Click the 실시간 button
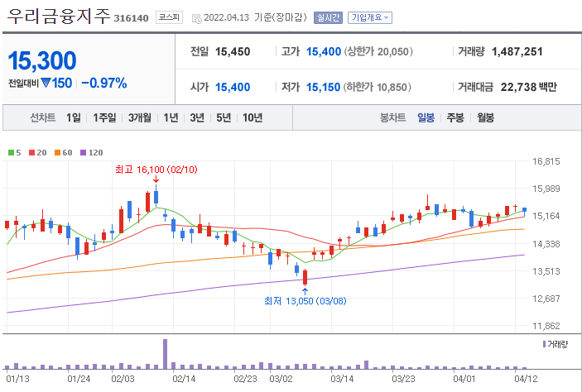The height and width of the screenshot is (392, 582). point(328,17)
